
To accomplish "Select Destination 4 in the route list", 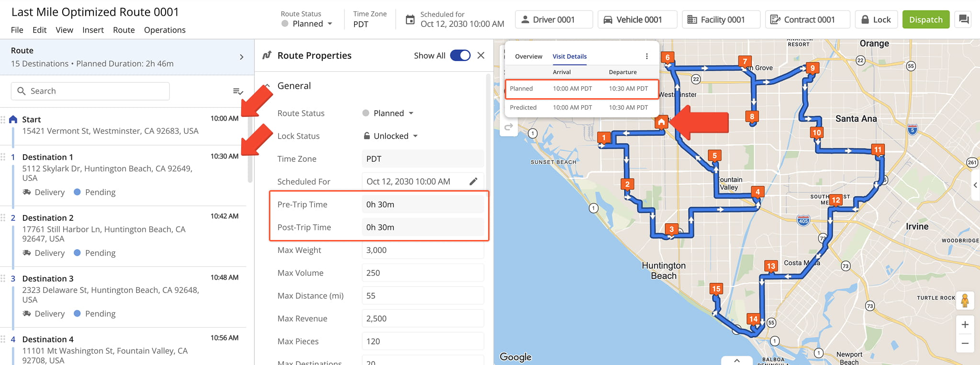I will pos(123,347).
